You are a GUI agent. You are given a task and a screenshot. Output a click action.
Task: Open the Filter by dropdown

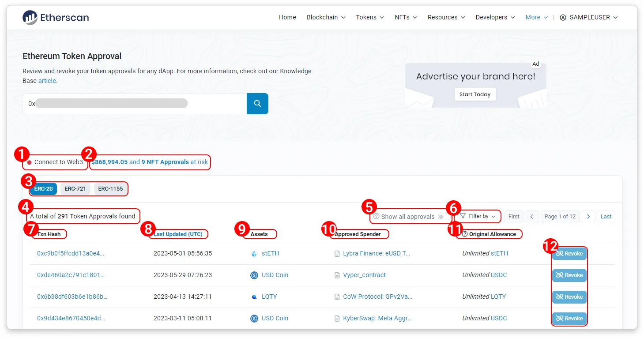point(478,216)
